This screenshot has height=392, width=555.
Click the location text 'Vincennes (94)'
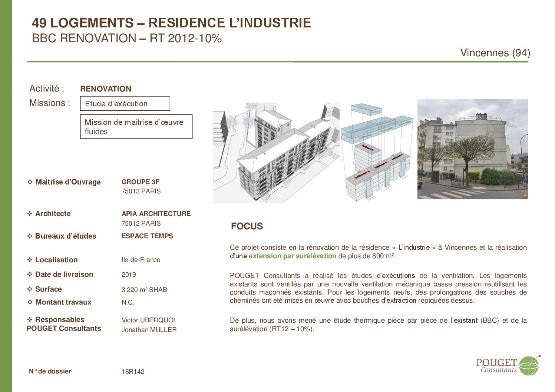(x=495, y=53)
